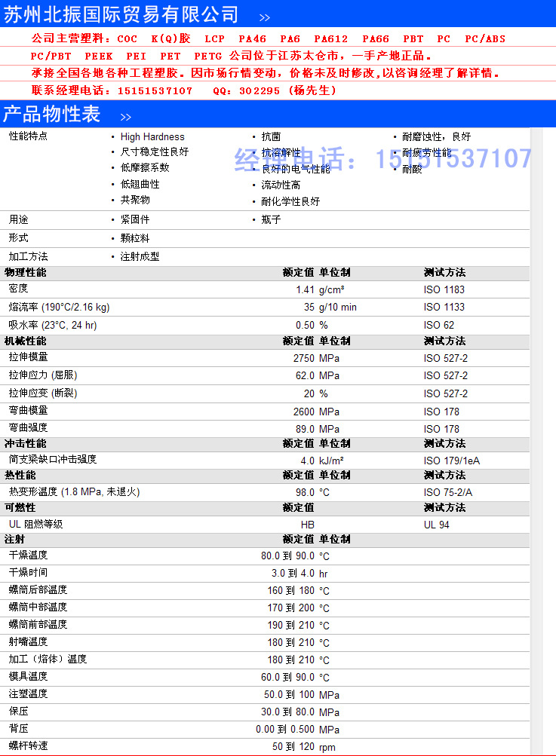Click the 螺杆转速 row label

(x=28, y=745)
